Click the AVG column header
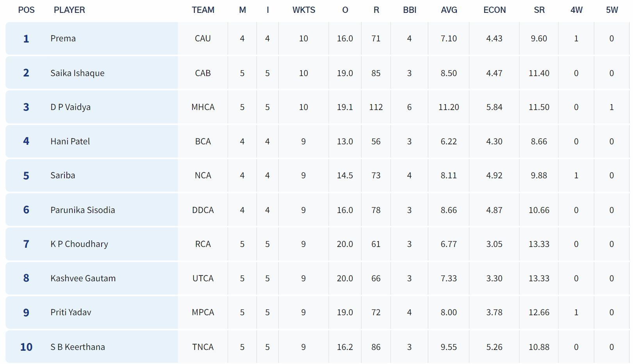 pos(449,10)
